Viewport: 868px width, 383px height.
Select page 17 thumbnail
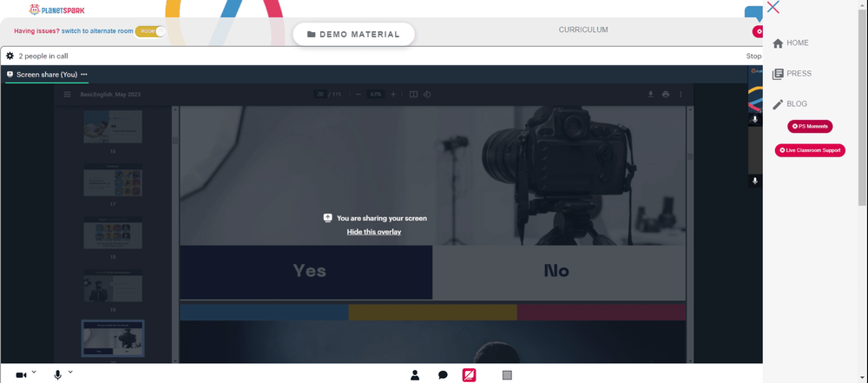point(113,180)
